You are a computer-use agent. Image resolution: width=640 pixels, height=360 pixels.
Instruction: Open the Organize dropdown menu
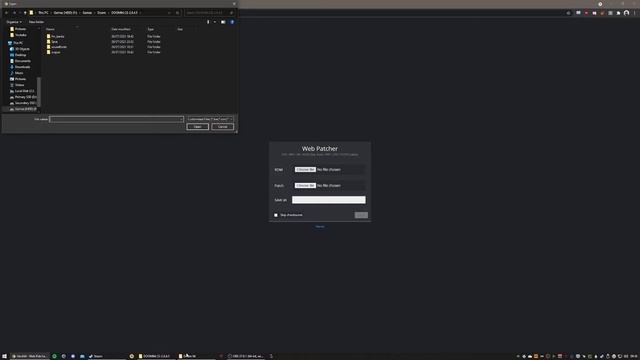[x=13, y=22]
